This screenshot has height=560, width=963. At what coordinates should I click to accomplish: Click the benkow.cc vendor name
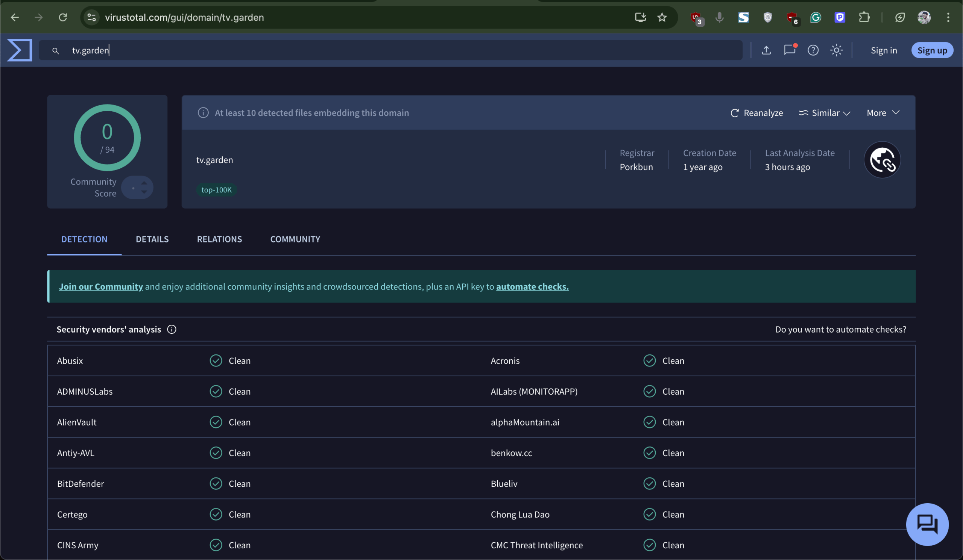click(511, 453)
